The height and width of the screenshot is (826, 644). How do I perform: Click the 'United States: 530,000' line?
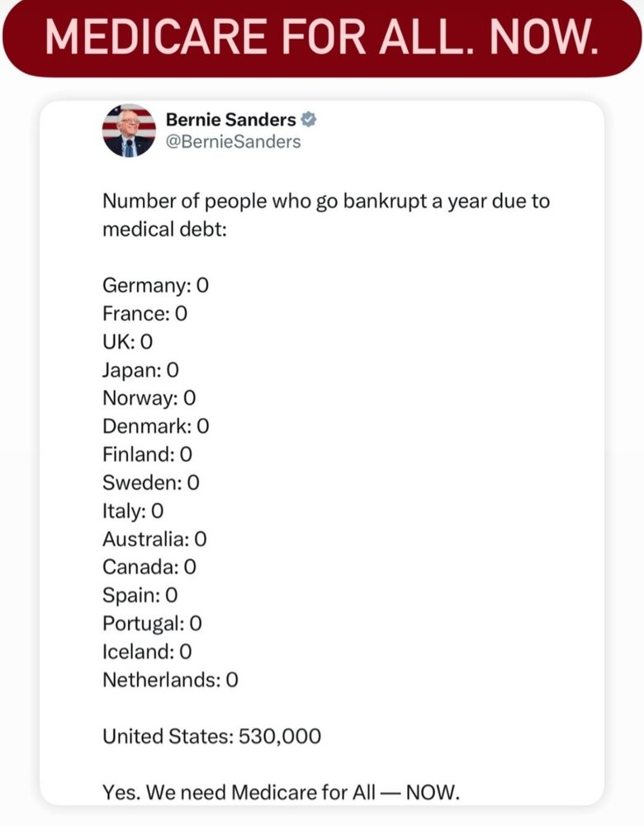[x=211, y=735]
